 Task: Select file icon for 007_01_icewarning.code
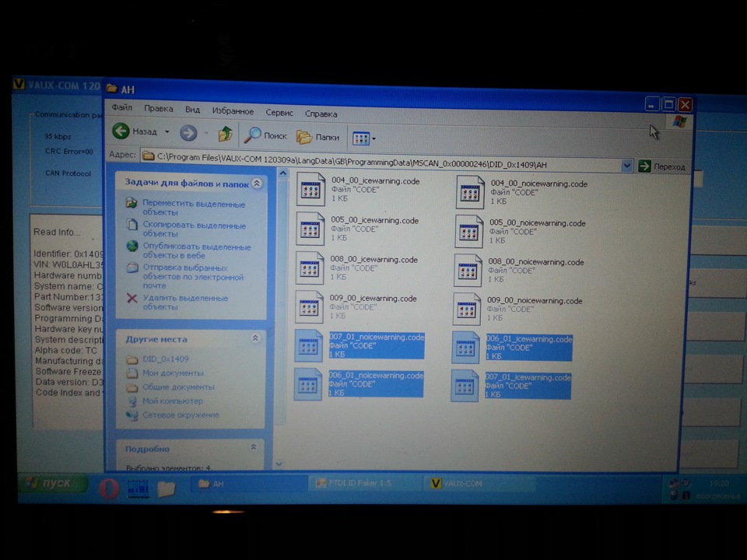click(x=465, y=387)
